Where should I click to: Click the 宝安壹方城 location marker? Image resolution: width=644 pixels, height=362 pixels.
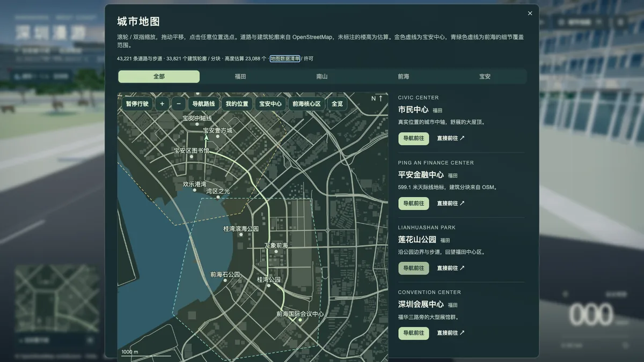tap(217, 136)
